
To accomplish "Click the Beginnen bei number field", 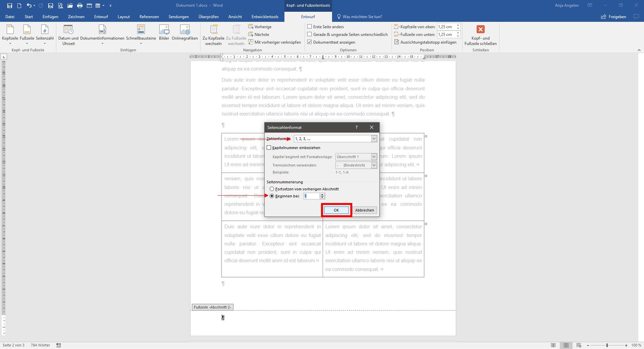I will point(311,196).
